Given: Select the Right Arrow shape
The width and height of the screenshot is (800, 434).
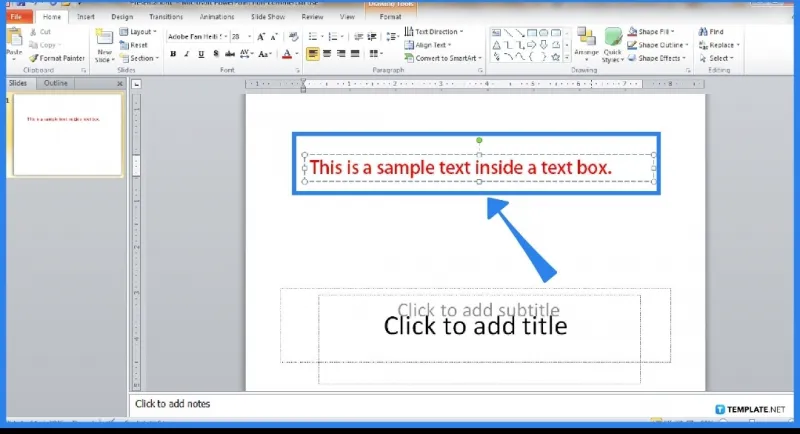Looking at the screenshot, I should pos(532,45).
